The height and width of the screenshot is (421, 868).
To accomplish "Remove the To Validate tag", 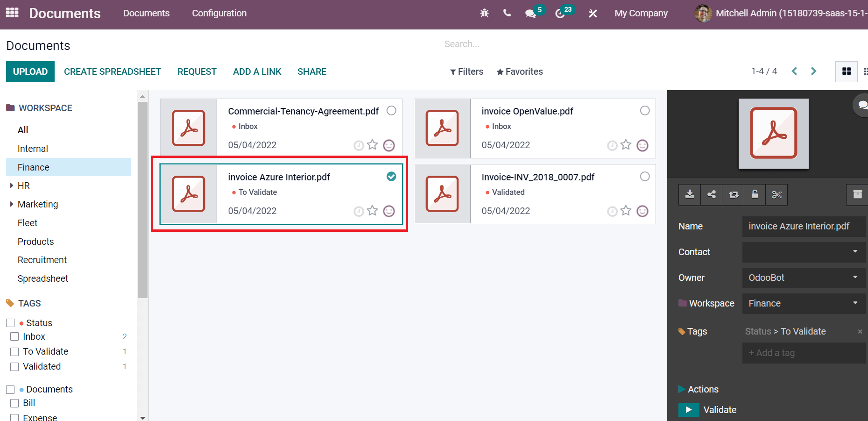I will click(860, 332).
